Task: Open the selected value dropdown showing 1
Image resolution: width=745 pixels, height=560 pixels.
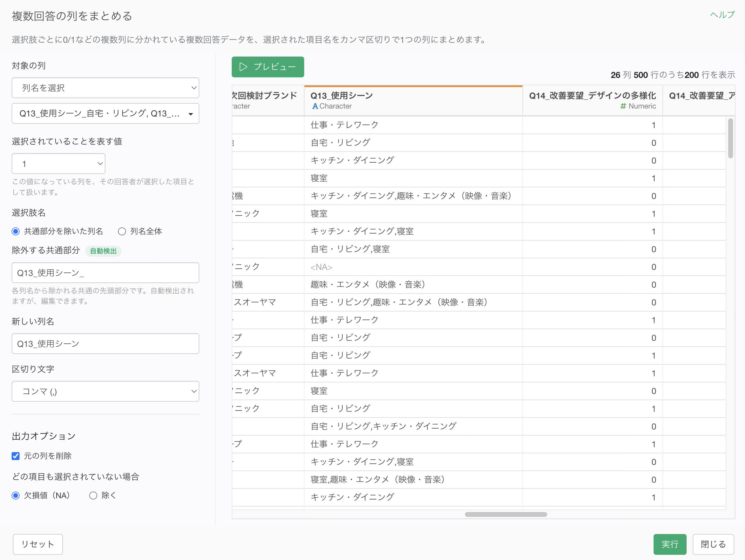Action: (59, 164)
